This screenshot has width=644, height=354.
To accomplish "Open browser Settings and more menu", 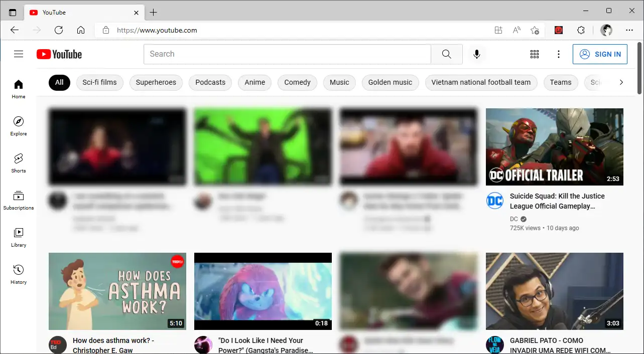I will [629, 30].
